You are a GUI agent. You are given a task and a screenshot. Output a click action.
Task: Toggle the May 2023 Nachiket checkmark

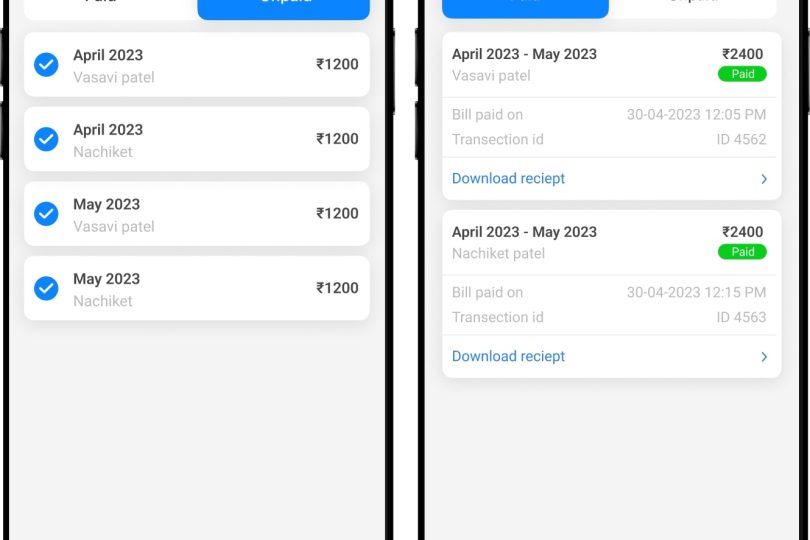tap(46, 288)
